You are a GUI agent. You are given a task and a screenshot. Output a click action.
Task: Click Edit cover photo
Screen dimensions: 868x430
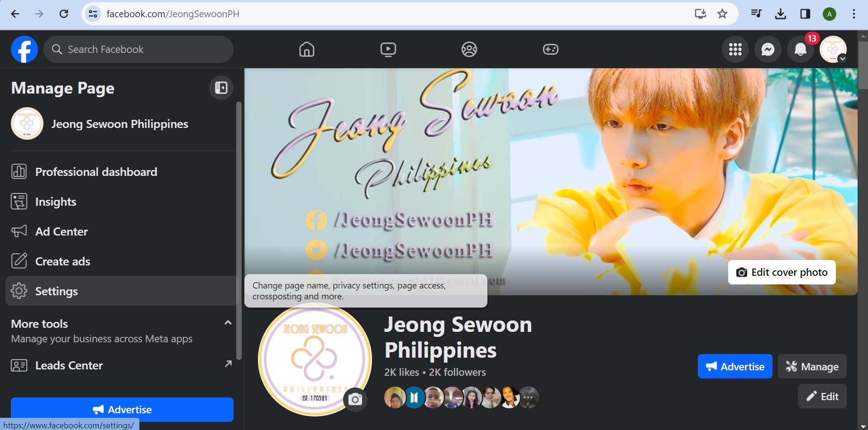coord(782,272)
